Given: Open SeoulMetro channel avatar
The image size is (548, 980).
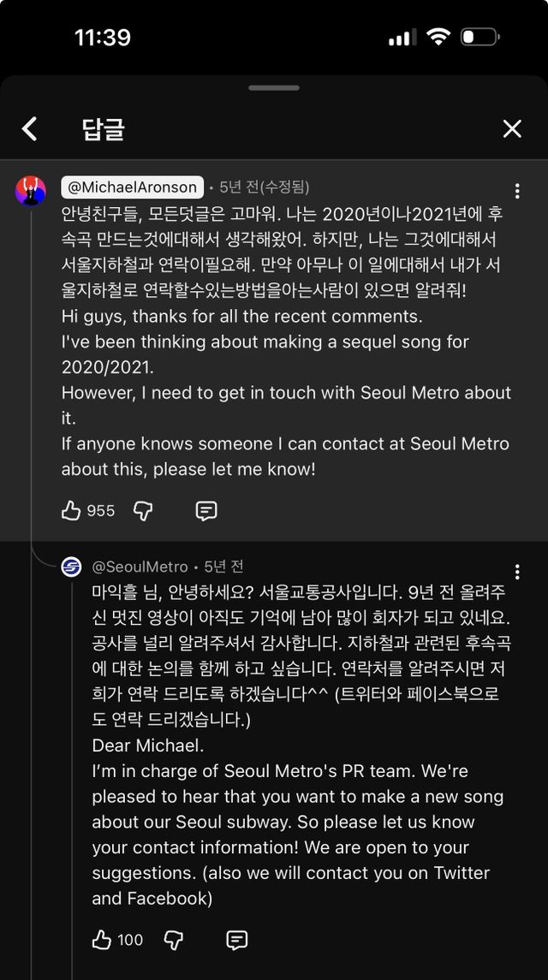Looking at the screenshot, I should click(x=72, y=567).
